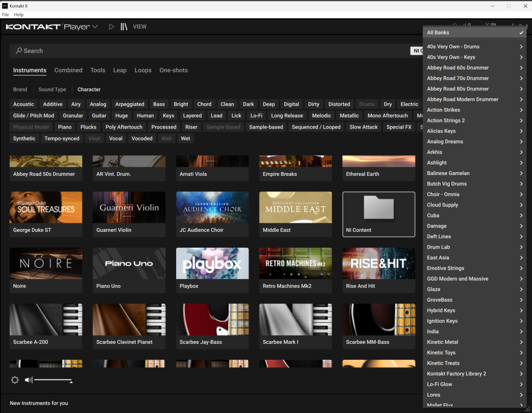Open the settings gear icon
This screenshot has height=413, width=532.
(x=15, y=380)
